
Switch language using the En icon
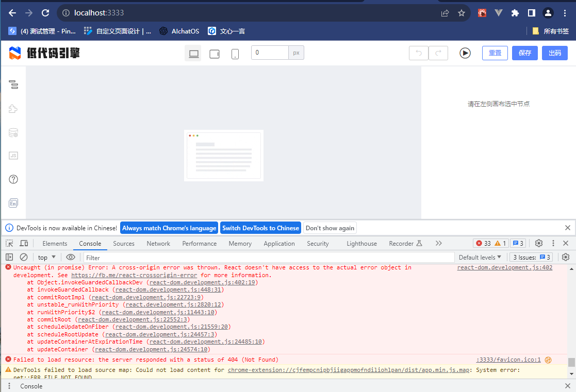pos(13,202)
